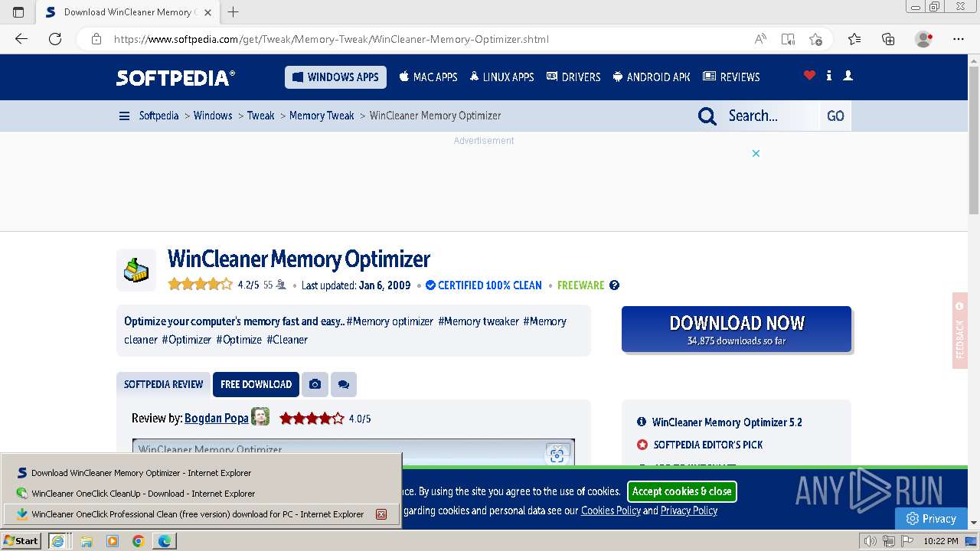Open Chrome from the taskbar

point(138,541)
